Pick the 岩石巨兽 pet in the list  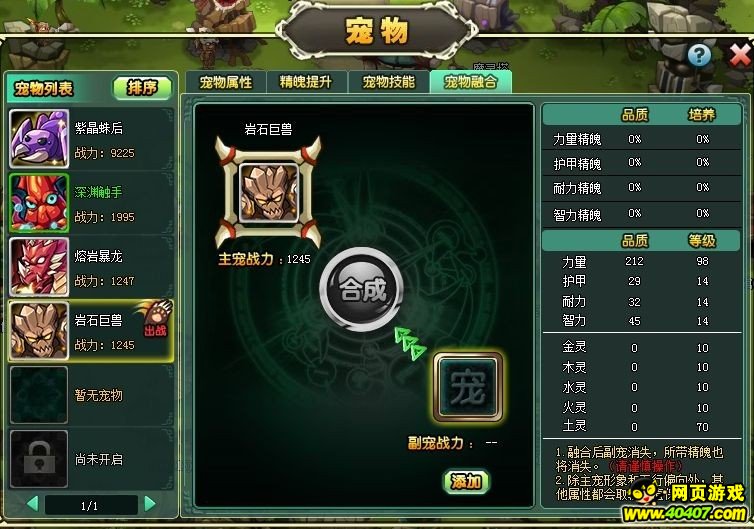tap(91, 331)
